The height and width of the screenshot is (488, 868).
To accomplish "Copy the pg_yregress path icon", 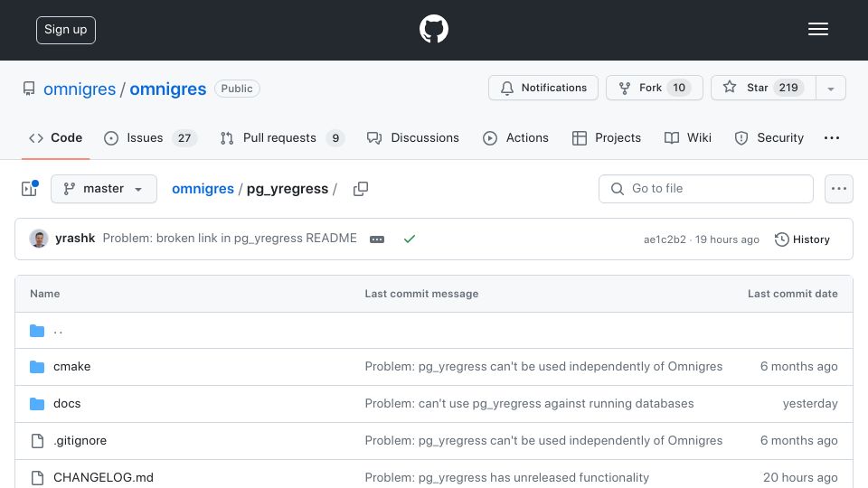I will coord(361,189).
